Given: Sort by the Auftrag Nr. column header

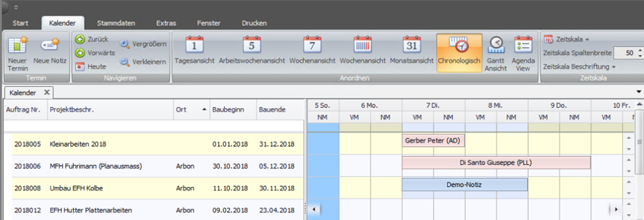Looking at the screenshot, I should point(24,109).
